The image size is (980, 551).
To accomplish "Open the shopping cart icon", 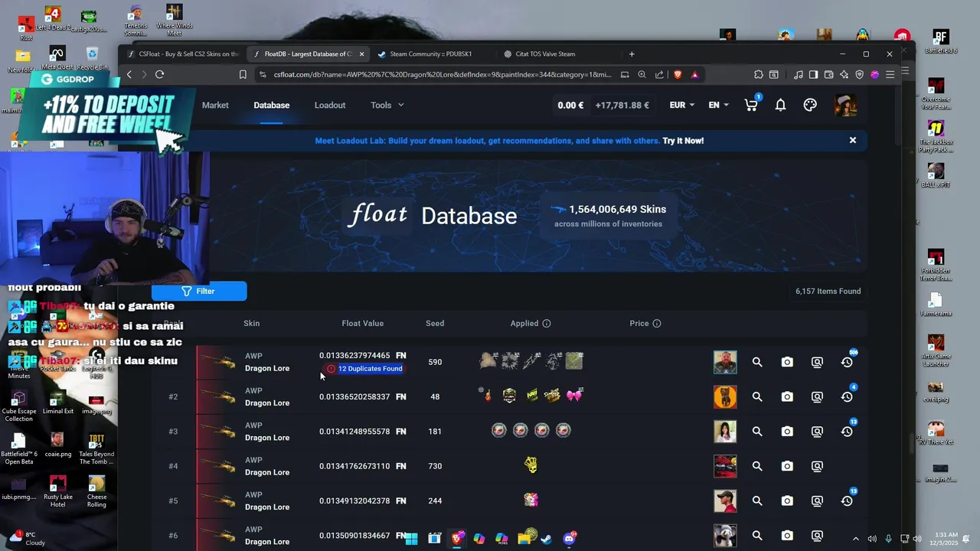I will pyautogui.click(x=751, y=106).
